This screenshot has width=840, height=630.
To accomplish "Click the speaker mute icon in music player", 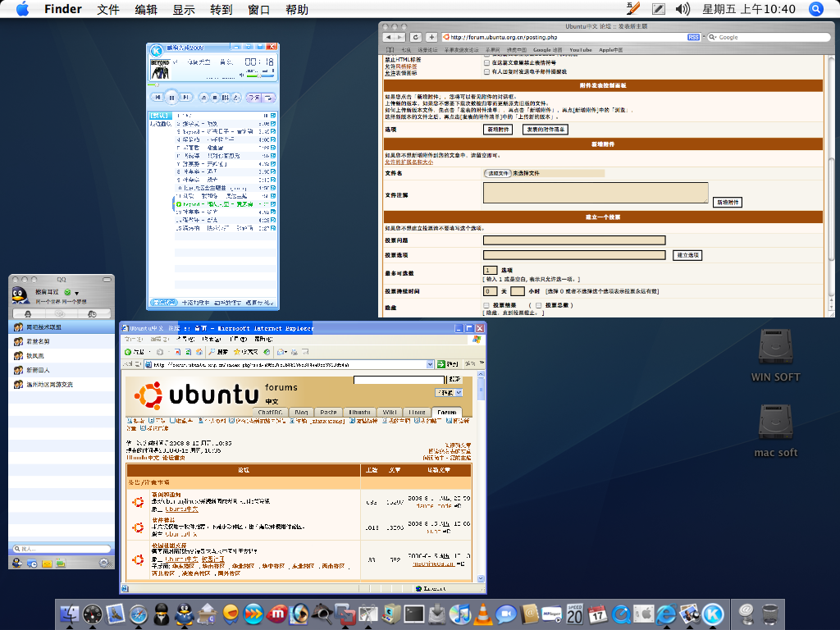I will coord(242,75).
